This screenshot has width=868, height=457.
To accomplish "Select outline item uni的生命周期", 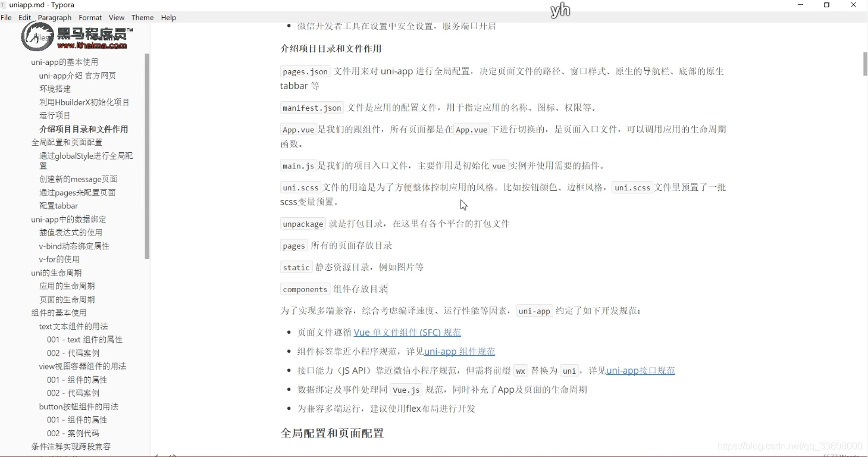I will (57, 273).
